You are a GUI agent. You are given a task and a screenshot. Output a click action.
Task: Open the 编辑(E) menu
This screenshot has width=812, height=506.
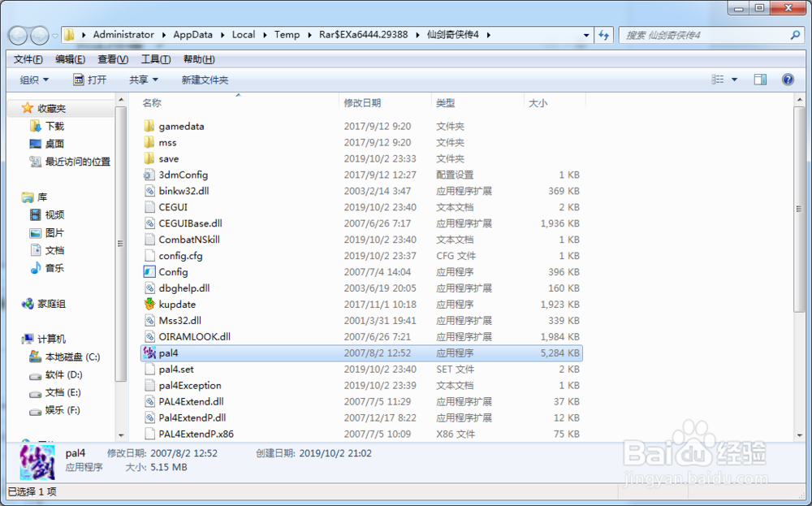pyautogui.click(x=70, y=59)
